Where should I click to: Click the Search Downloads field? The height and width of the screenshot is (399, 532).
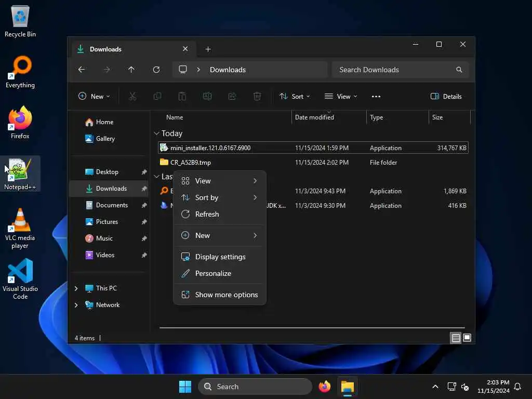(401, 70)
